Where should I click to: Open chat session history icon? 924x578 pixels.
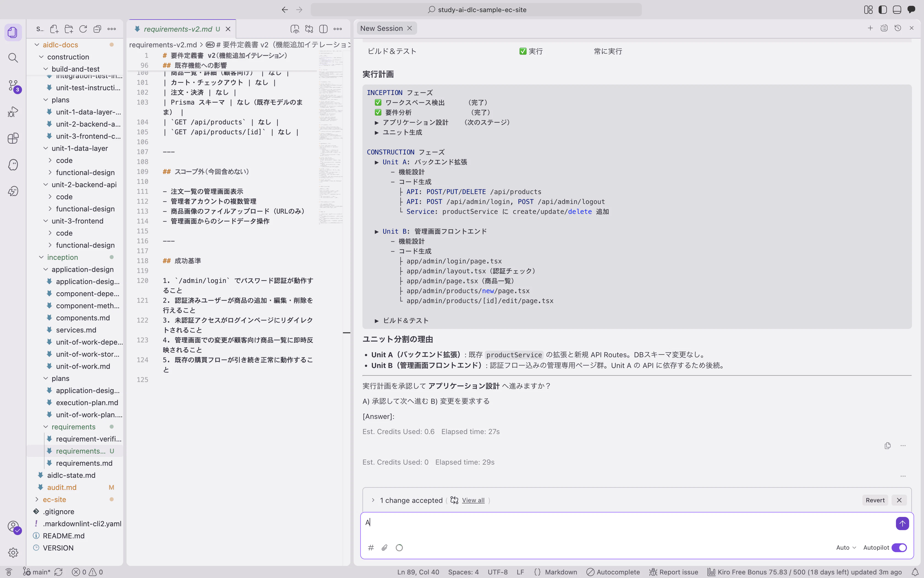(x=898, y=28)
